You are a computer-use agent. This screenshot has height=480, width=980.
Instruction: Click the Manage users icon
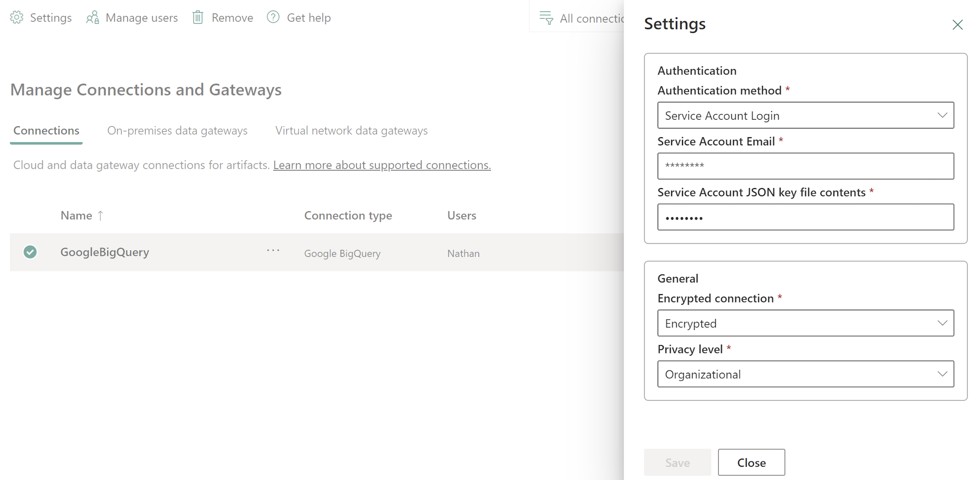pos(92,17)
